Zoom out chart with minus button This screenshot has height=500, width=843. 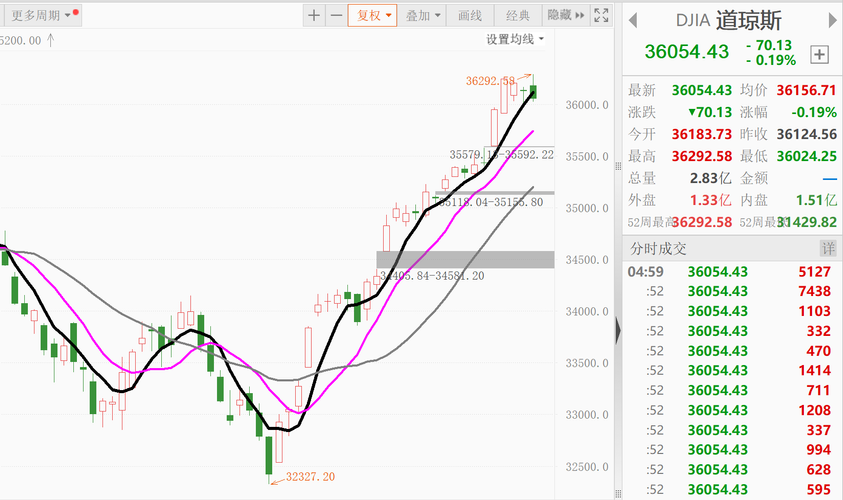(336, 16)
